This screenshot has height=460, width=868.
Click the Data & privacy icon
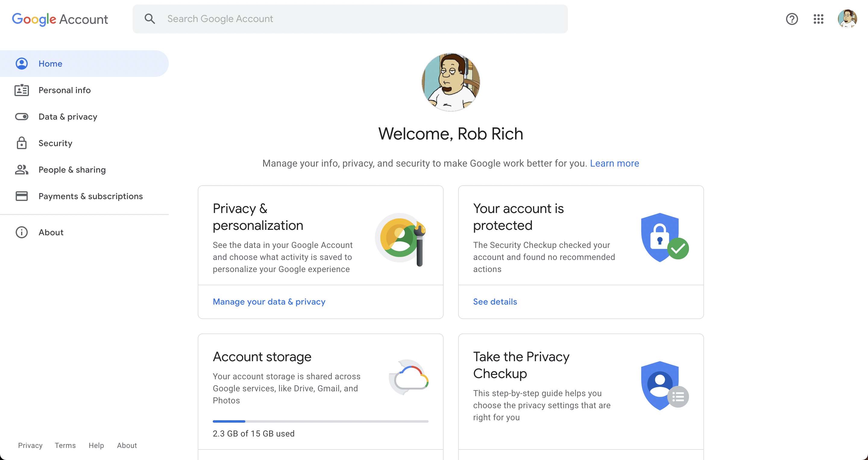(21, 117)
